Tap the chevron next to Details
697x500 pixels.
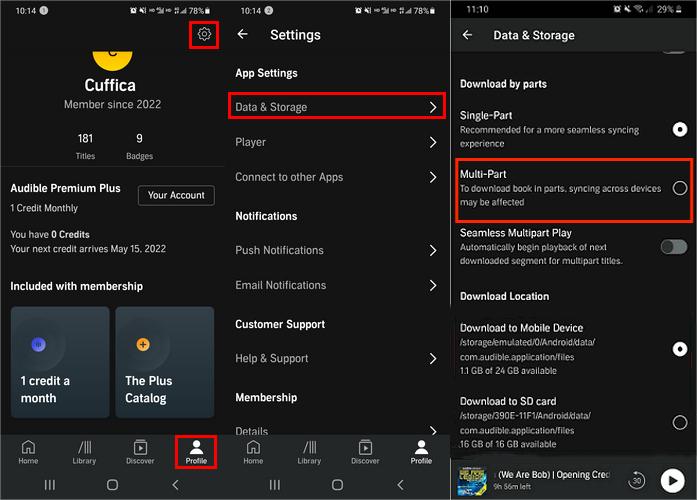coord(433,430)
